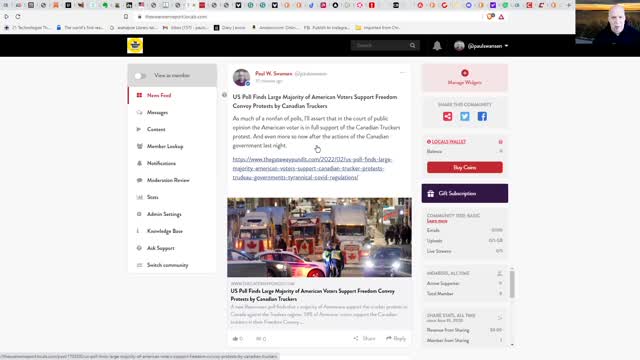Click the Buy Coins button

click(x=464, y=167)
